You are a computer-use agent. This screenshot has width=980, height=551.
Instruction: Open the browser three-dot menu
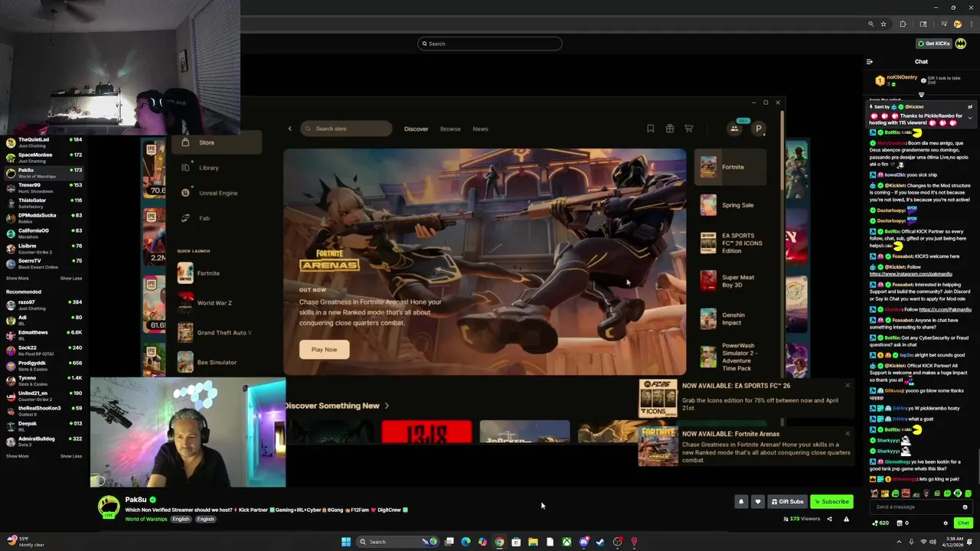(x=972, y=24)
